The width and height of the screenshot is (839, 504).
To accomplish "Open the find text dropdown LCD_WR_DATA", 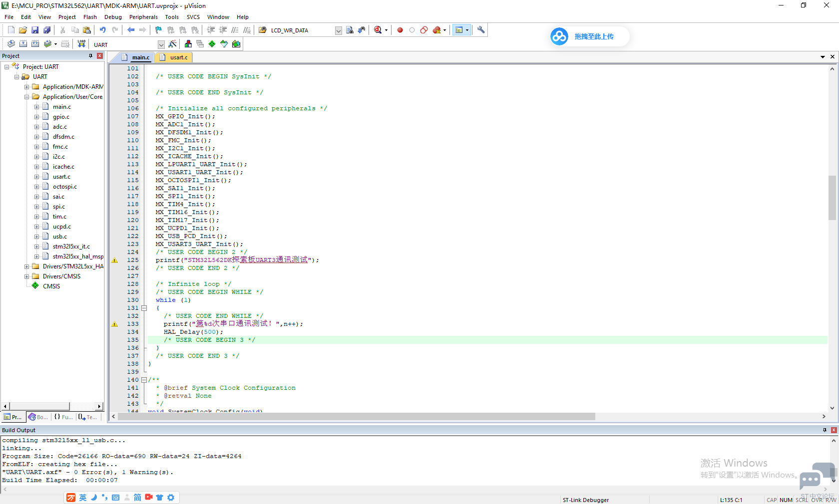I will [338, 30].
